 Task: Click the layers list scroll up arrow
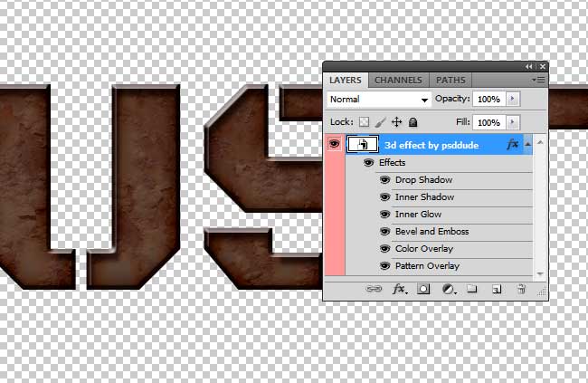coord(540,142)
